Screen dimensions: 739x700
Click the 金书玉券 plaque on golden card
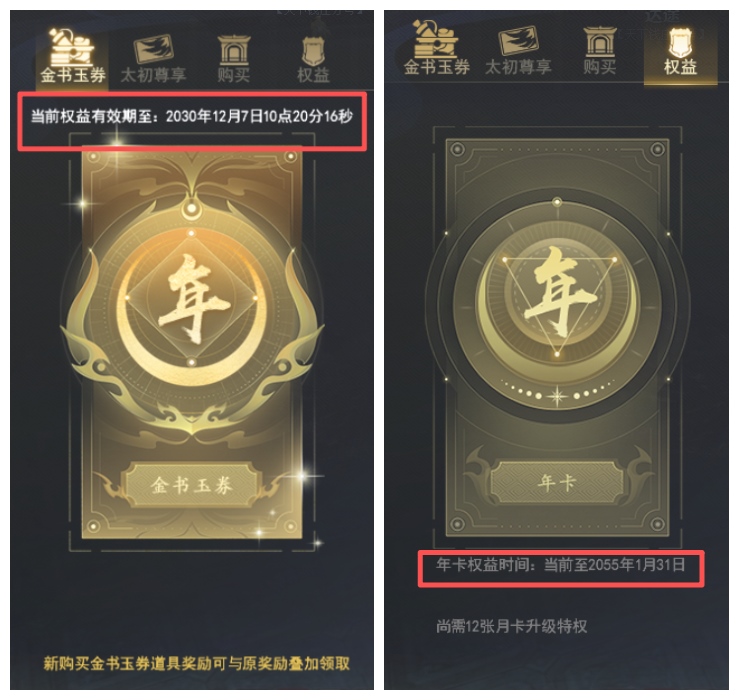coord(191,485)
